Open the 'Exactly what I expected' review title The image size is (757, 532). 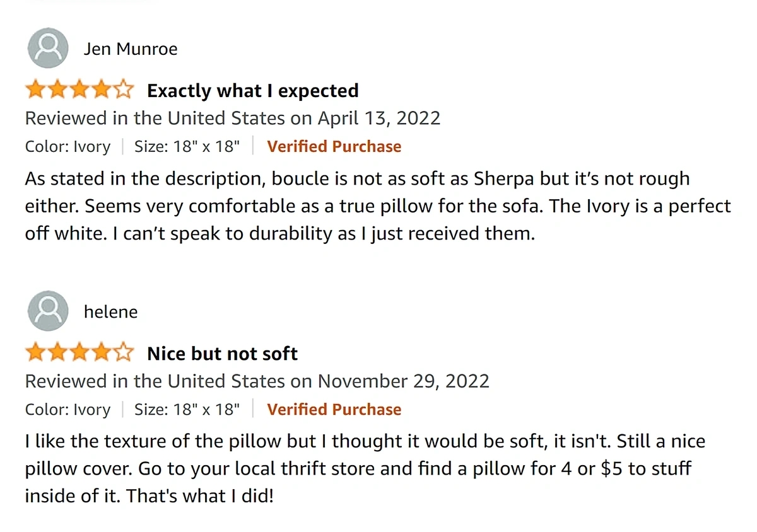click(252, 91)
